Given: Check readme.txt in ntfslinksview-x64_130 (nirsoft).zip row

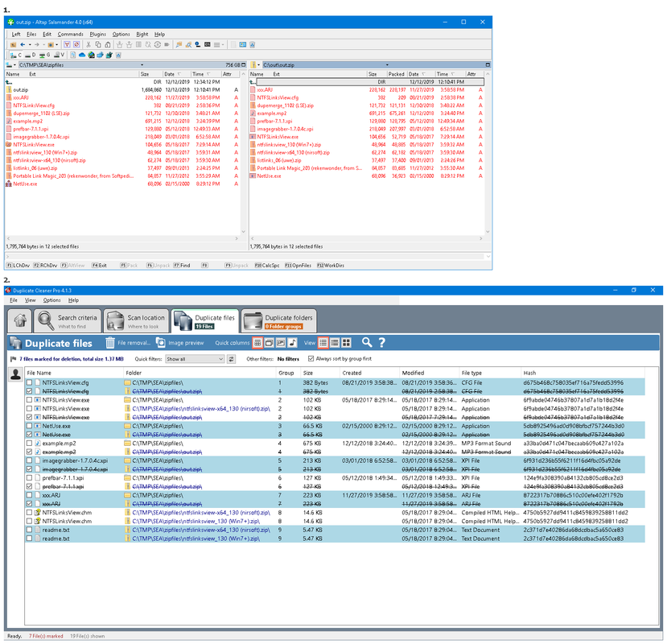Looking at the screenshot, I should click(x=29, y=530).
